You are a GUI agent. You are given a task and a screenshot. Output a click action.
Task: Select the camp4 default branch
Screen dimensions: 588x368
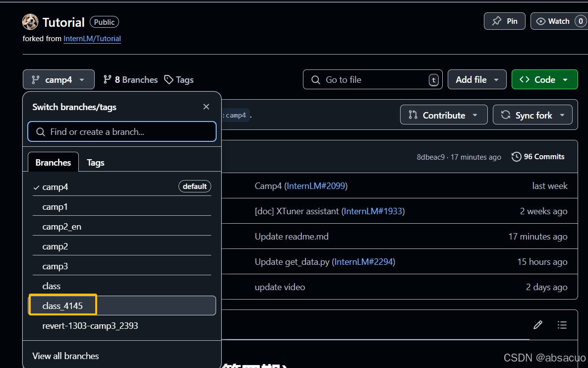[122, 186]
